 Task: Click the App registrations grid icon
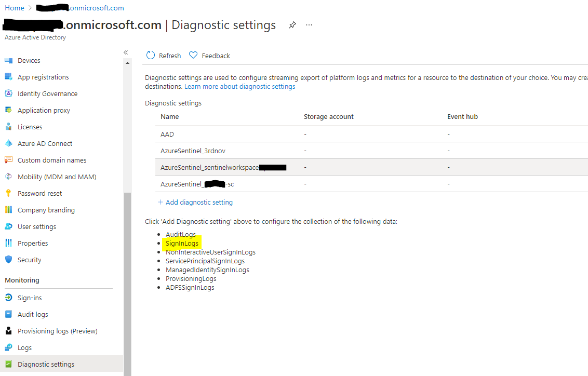pos(8,77)
